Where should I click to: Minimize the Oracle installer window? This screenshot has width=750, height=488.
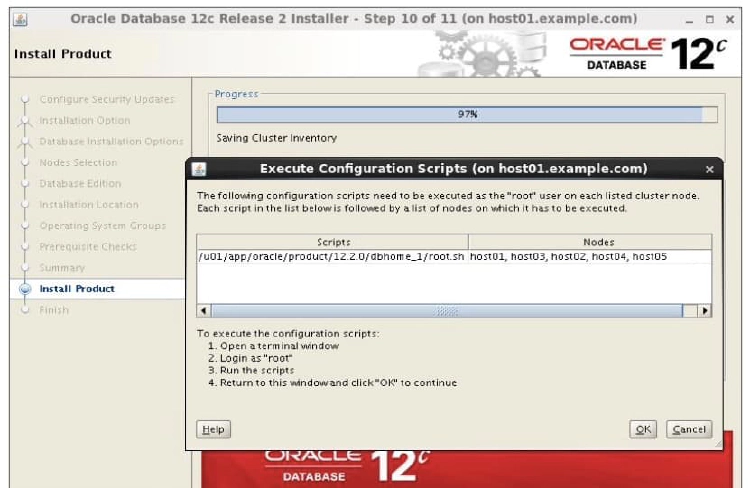[x=689, y=20]
